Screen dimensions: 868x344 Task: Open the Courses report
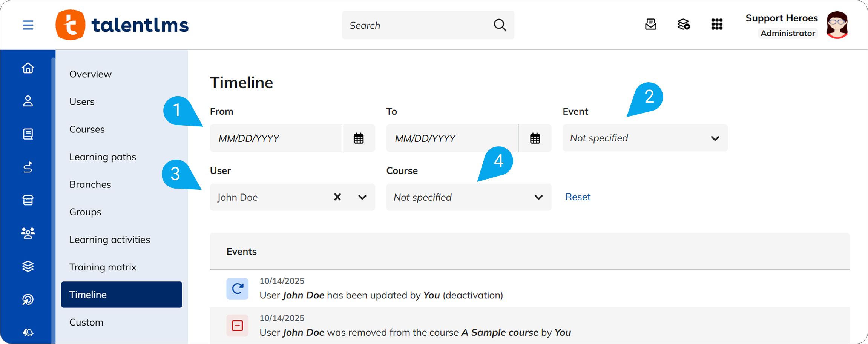point(87,129)
